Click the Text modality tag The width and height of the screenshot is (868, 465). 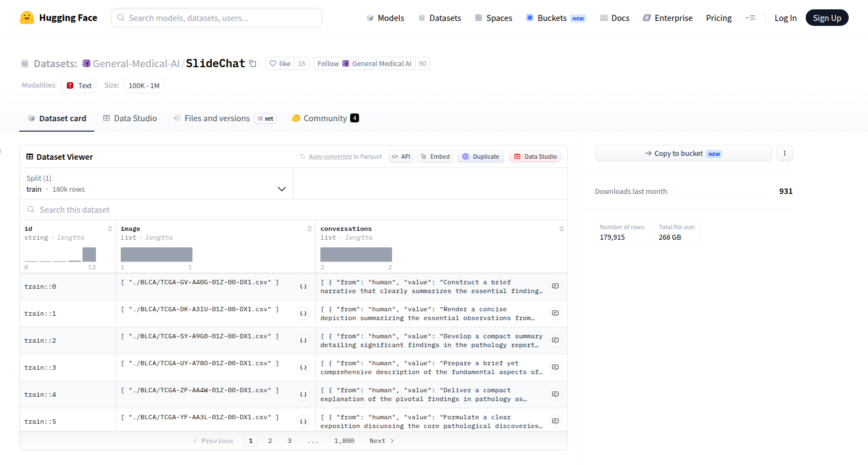pos(79,85)
